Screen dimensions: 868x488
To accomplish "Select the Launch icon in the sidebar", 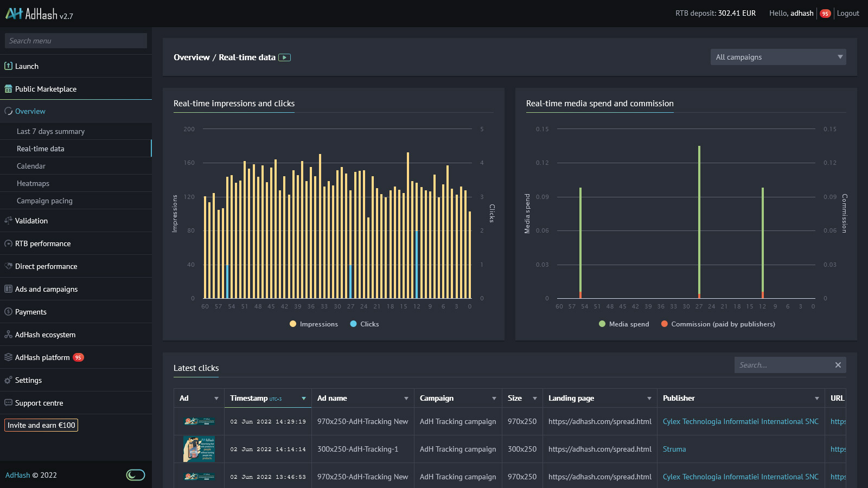I will pos(8,66).
